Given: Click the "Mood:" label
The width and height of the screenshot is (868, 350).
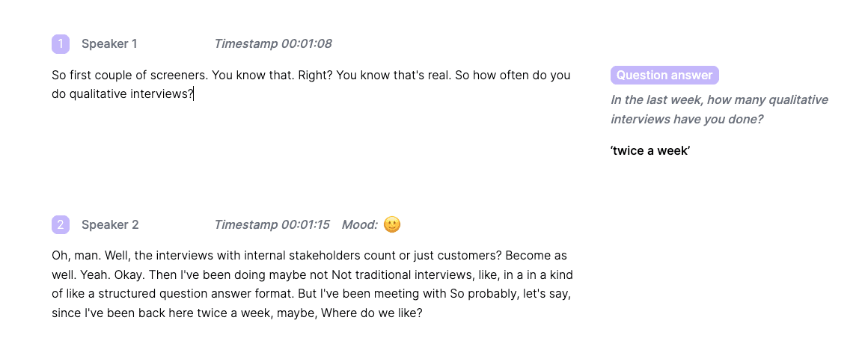Looking at the screenshot, I should 359,224.
